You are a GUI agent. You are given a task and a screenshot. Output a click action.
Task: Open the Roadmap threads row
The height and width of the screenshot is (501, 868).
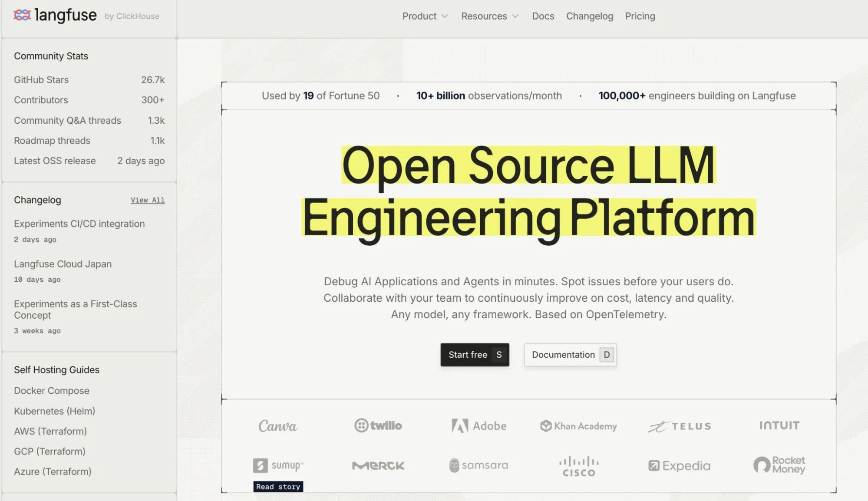89,141
